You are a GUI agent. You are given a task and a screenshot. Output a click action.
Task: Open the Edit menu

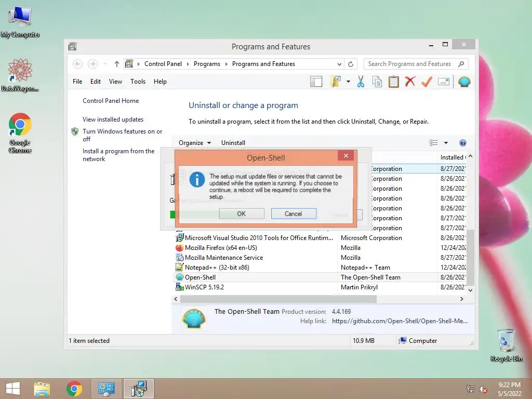tap(96, 82)
